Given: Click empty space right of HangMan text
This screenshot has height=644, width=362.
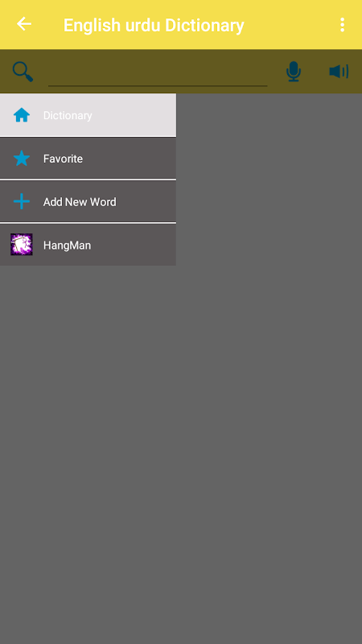Looking at the screenshot, I should 134,246.
